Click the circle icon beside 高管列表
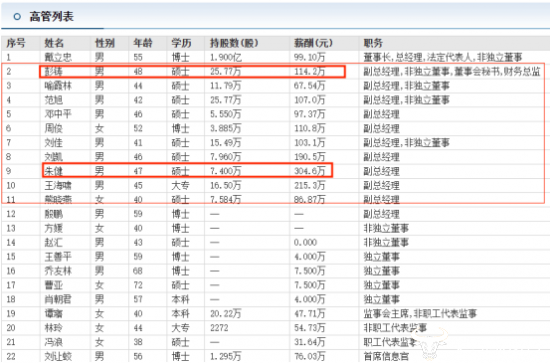550x363 pixels. click(x=17, y=16)
